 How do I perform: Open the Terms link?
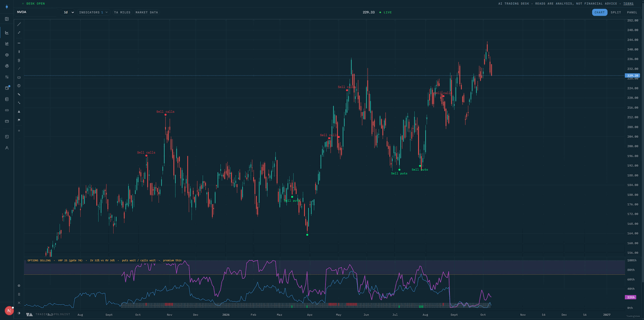(628, 4)
